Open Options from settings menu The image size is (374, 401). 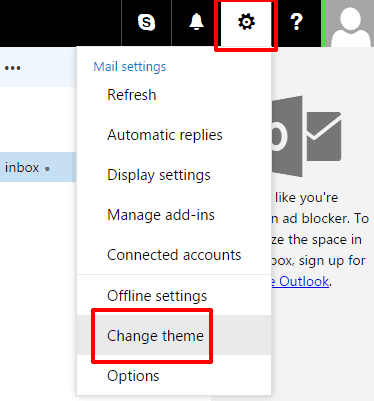(133, 376)
